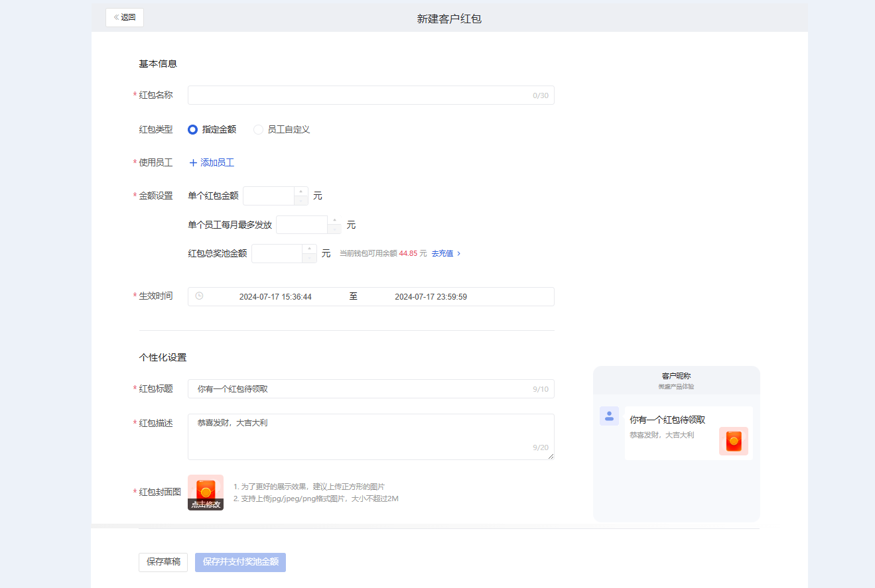
Task: Decrease 单个员工每月最多发放 with down arrow
Action: [334, 229]
